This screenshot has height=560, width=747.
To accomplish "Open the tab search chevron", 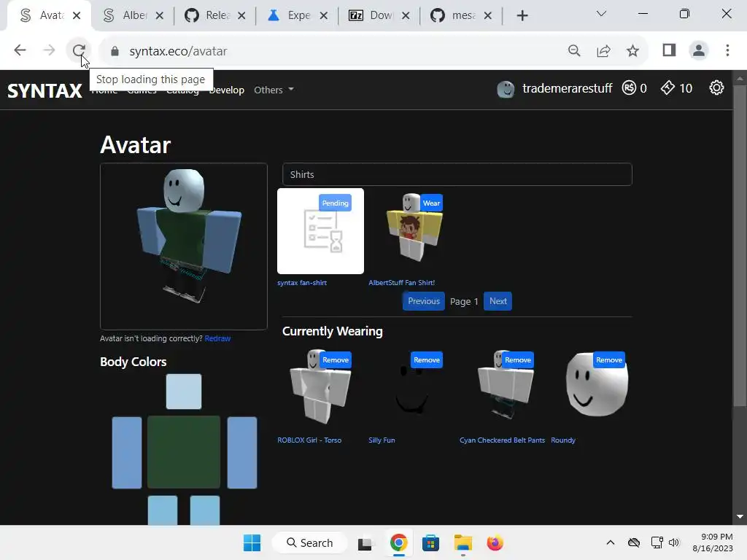I will pos(601,14).
